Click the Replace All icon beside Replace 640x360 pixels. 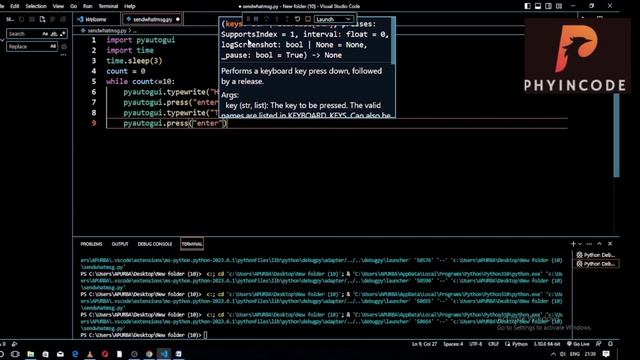pos(64,47)
